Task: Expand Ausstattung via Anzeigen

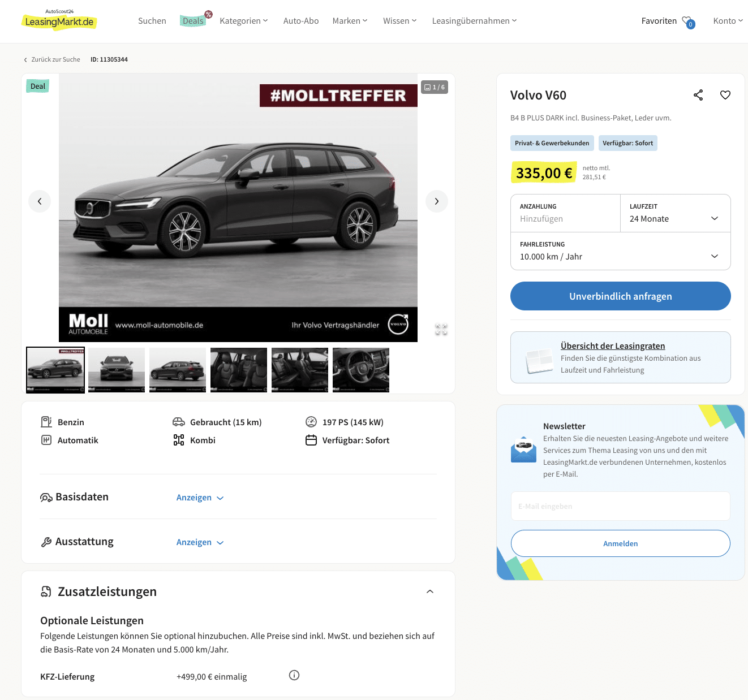Action: tap(200, 542)
